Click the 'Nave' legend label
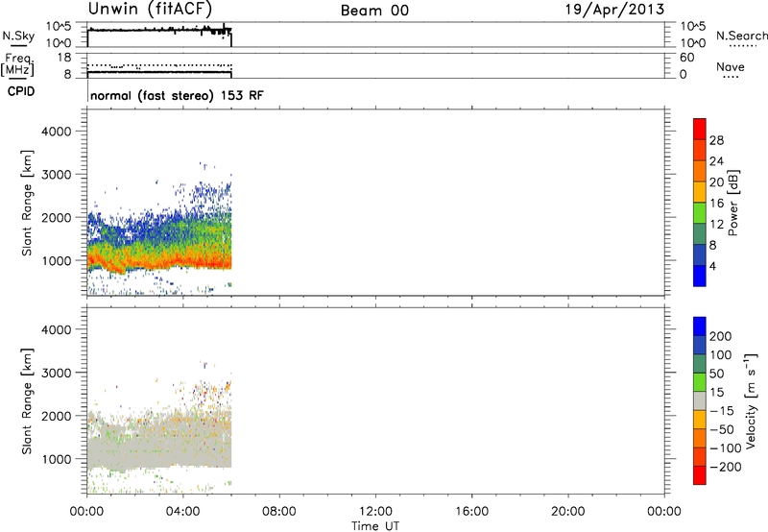The width and height of the screenshot is (768, 532). pos(731,66)
